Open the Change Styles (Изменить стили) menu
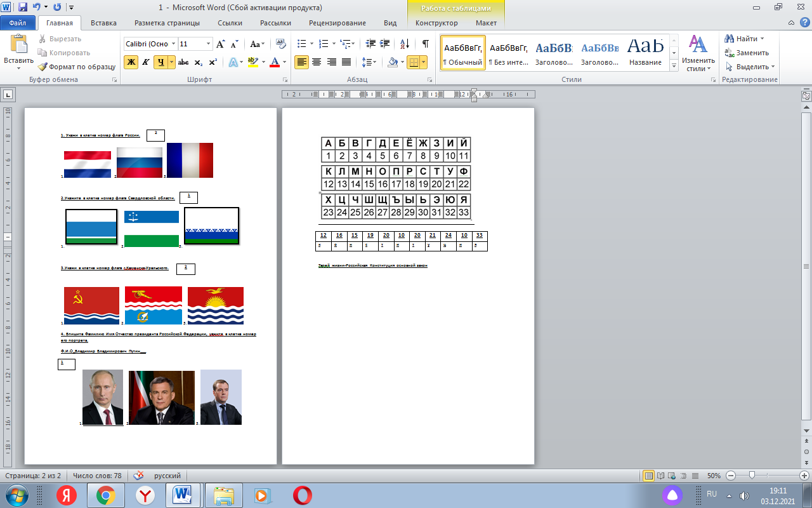Screen dimensions: 812x508 pyautogui.click(x=698, y=53)
